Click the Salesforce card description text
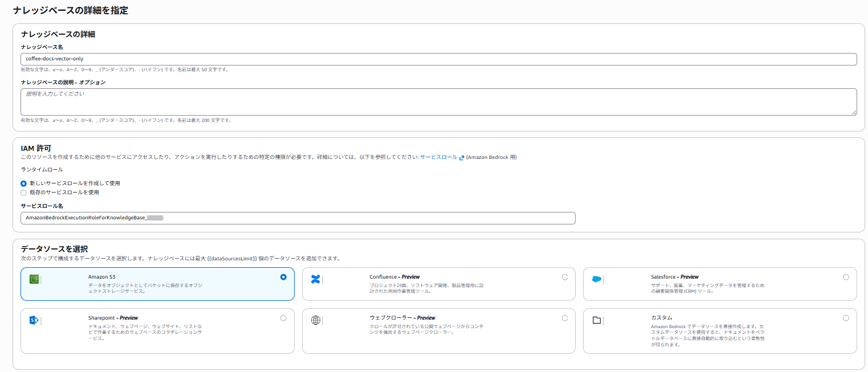 (708, 288)
